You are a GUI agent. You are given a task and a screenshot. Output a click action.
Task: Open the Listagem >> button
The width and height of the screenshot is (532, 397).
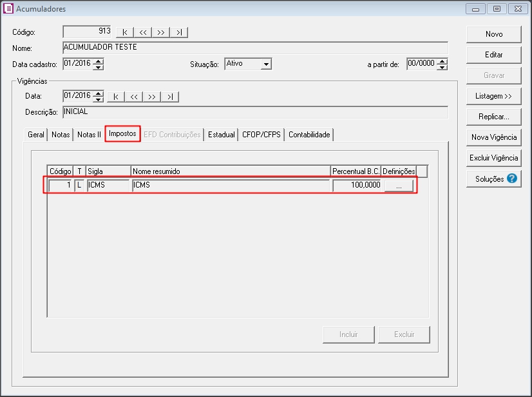(x=494, y=96)
